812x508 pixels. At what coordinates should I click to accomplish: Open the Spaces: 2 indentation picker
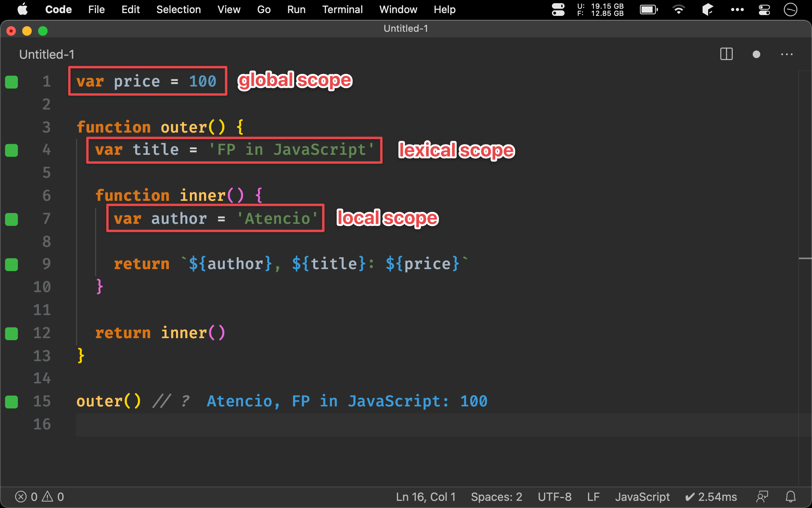pyautogui.click(x=496, y=496)
